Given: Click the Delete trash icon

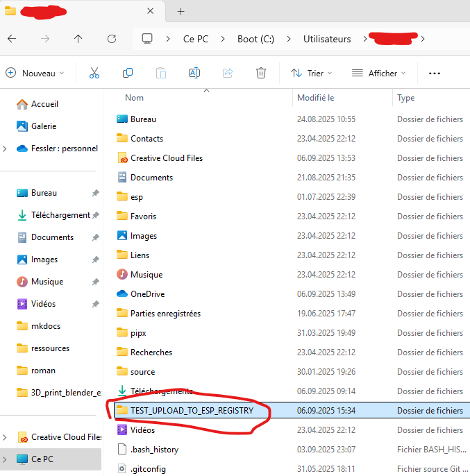Looking at the screenshot, I should pyautogui.click(x=261, y=73).
